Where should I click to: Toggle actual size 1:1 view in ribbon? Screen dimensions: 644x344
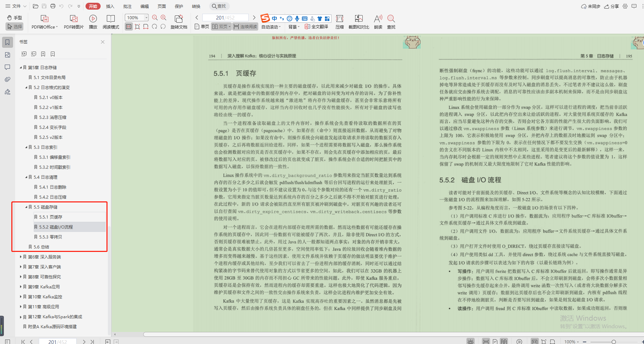128,26
